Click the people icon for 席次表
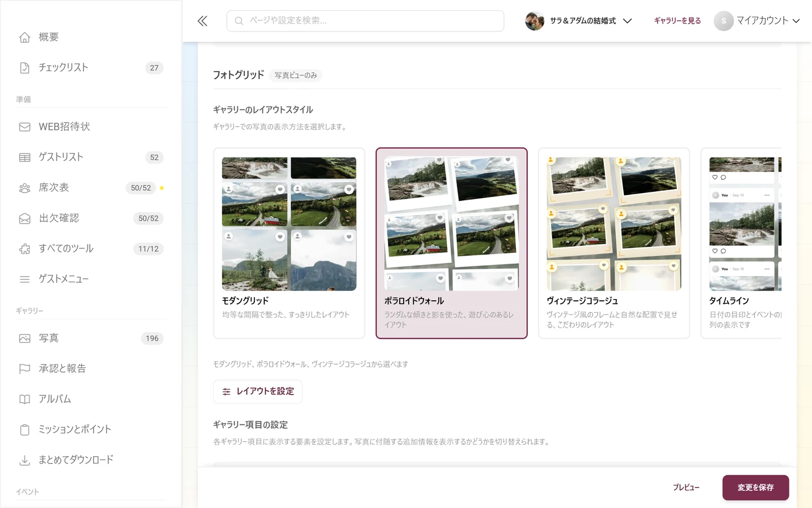 click(x=25, y=188)
